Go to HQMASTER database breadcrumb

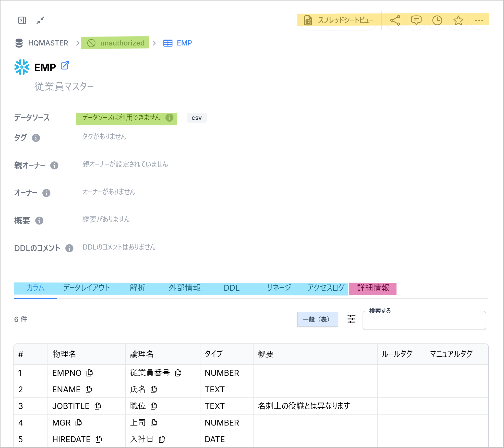point(42,43)
